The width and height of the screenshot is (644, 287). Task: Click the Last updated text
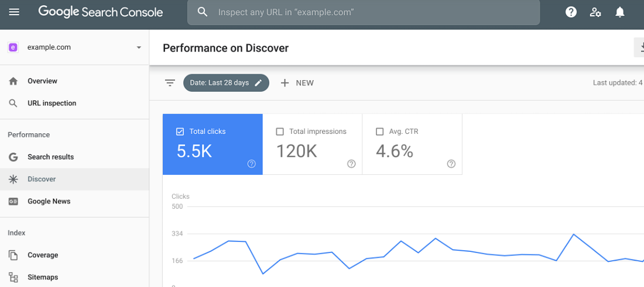tap(618, 83)
